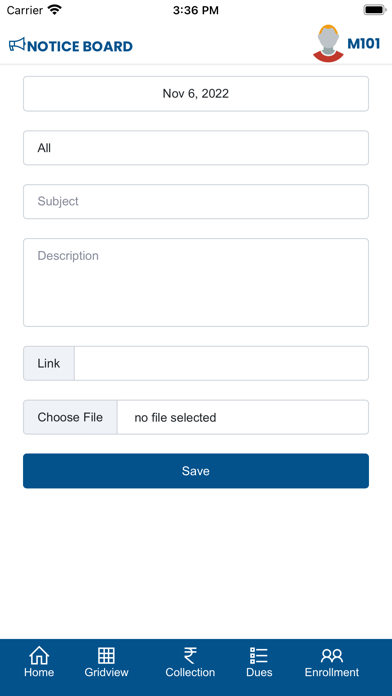
Task: Tap the battery indicator icon
Action: point(375,10)
